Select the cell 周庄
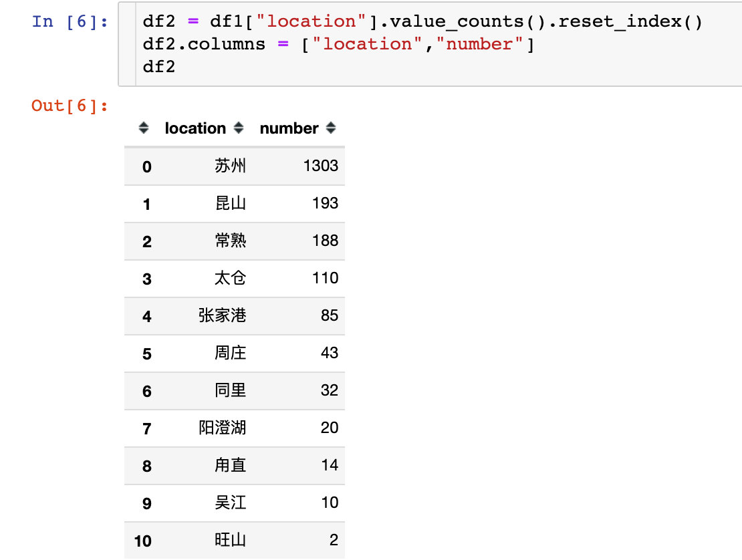The image size is (742, 560). pyautogui.click(x=230, y=352)
